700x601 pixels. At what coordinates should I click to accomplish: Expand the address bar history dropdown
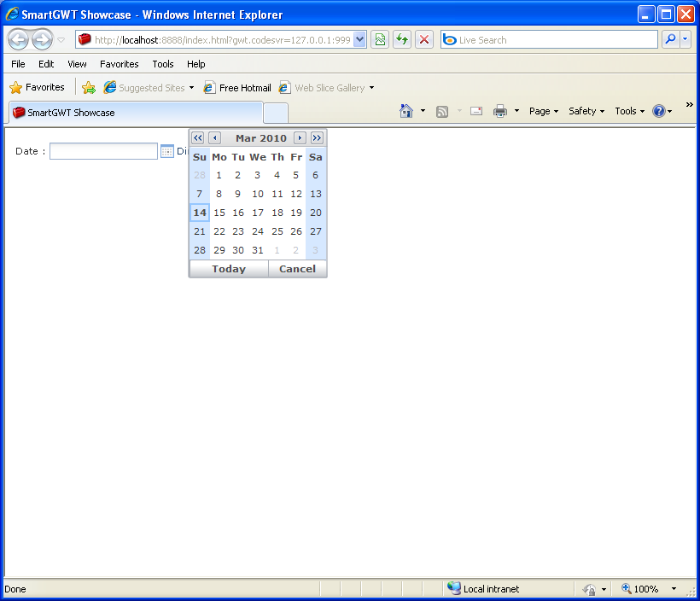tap(360, 40)
